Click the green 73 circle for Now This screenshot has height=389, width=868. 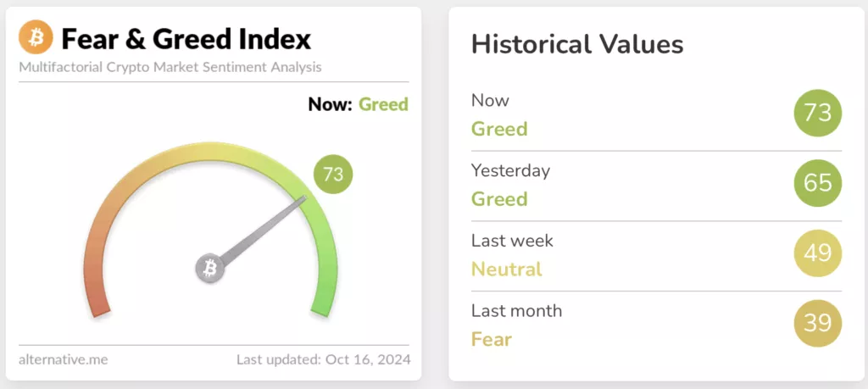coord(818,114)
